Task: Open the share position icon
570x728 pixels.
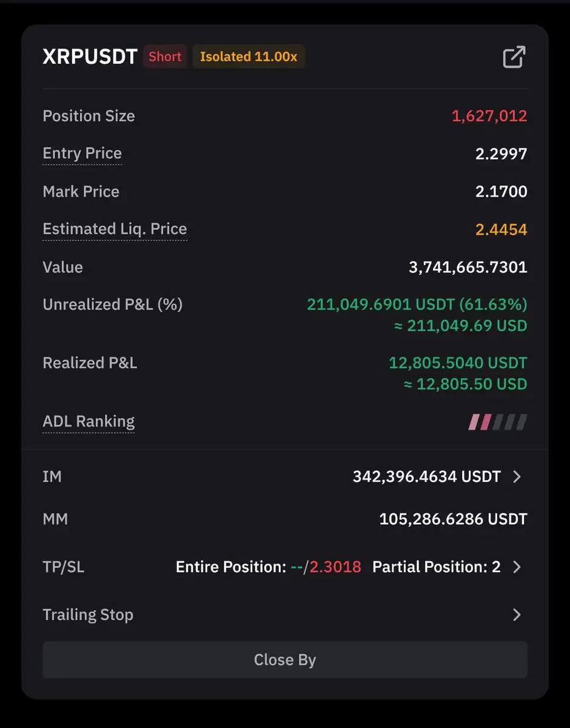Action: pyautogui.click(x=514, y=57)
